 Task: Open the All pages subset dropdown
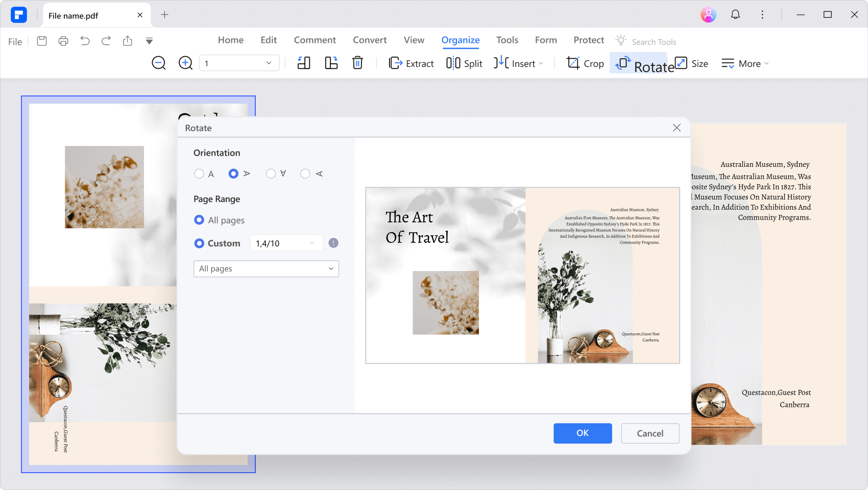tap(266, 269)
